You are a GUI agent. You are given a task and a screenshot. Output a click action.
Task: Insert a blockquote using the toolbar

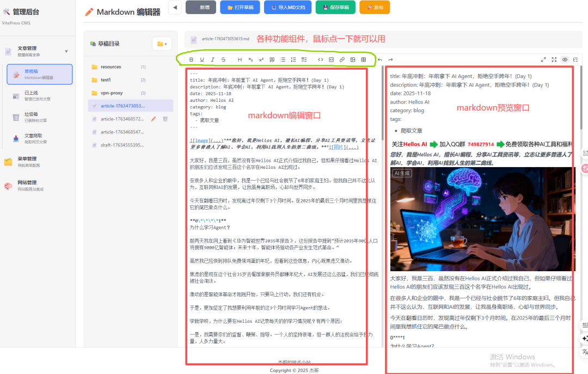[x=272, y=60]
